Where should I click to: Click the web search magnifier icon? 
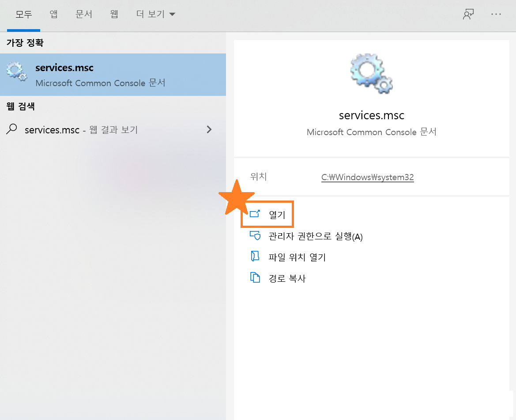(x=11, y=129)
